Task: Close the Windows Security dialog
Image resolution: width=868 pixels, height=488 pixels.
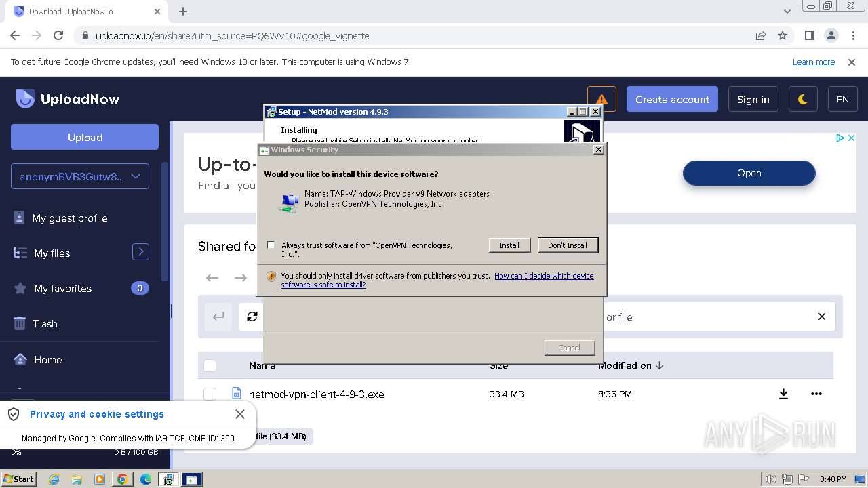Action: (598, 150)
